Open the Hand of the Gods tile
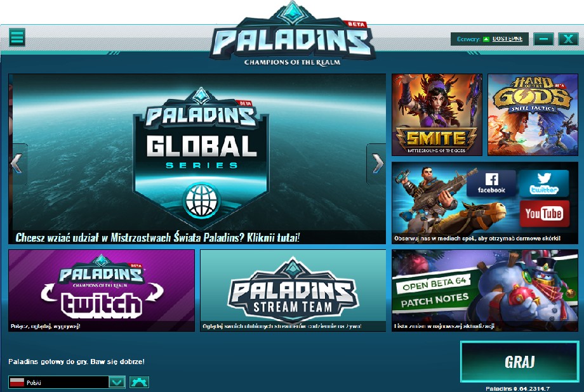584x392 pixels. point(533,115)
